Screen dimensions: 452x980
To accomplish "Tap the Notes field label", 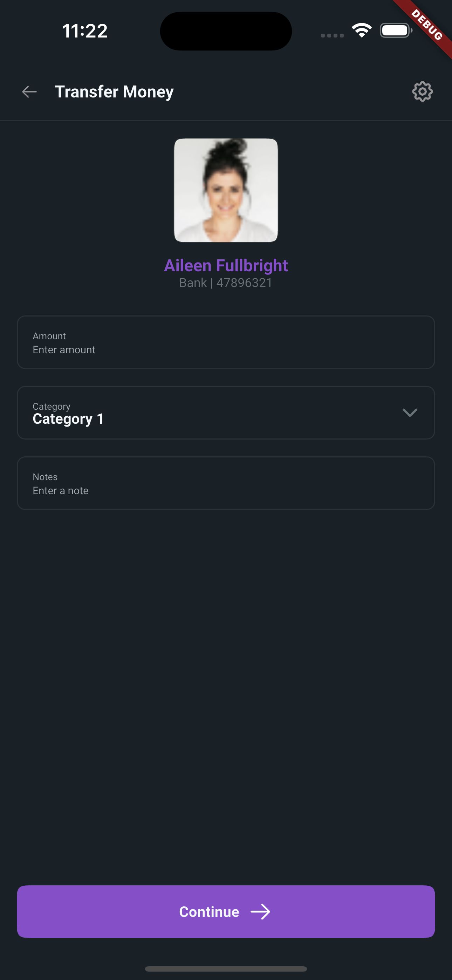I will tap(45, 477).
